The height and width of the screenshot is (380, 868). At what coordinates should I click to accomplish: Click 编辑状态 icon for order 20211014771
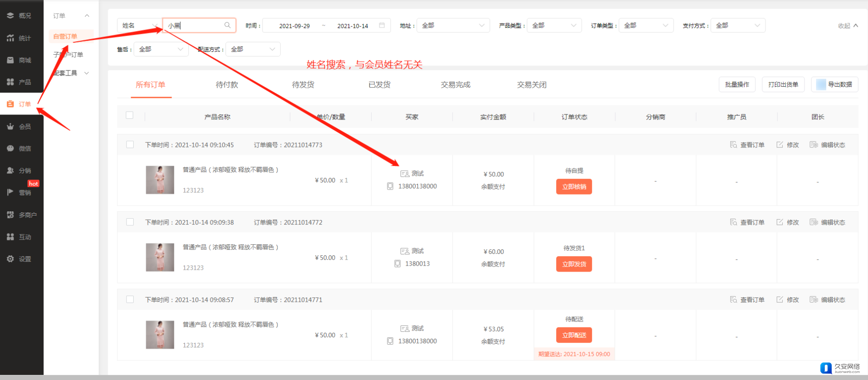click(x=814, y=300)
